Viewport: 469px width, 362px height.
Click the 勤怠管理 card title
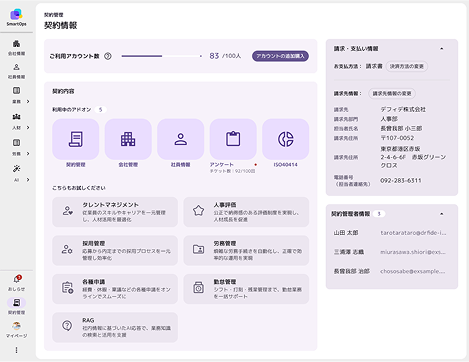(x=225, y=282)
